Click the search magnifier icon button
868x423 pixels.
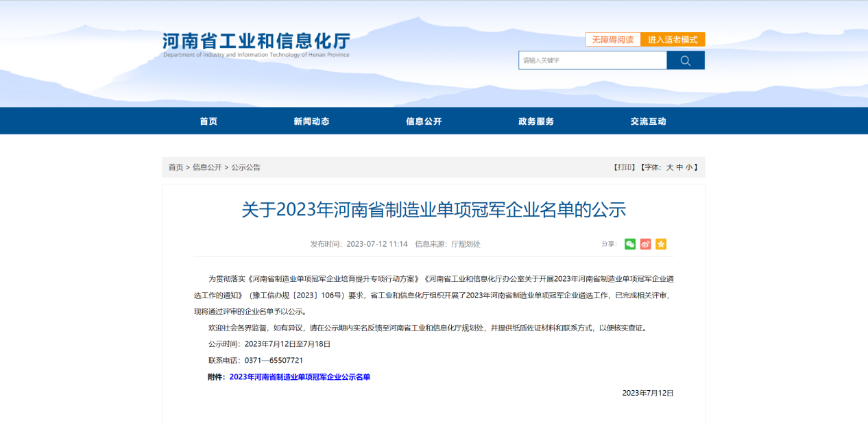point(685,60)
